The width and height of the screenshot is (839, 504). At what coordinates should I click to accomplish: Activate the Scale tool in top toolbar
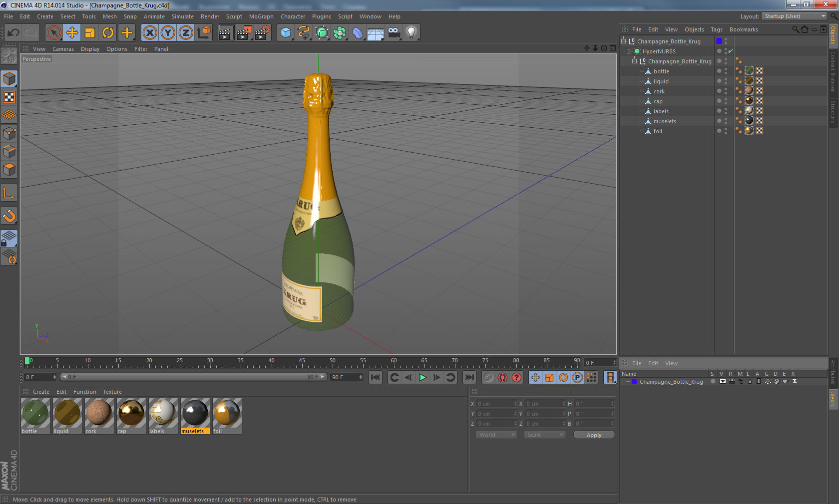click(x=90, y=33)
